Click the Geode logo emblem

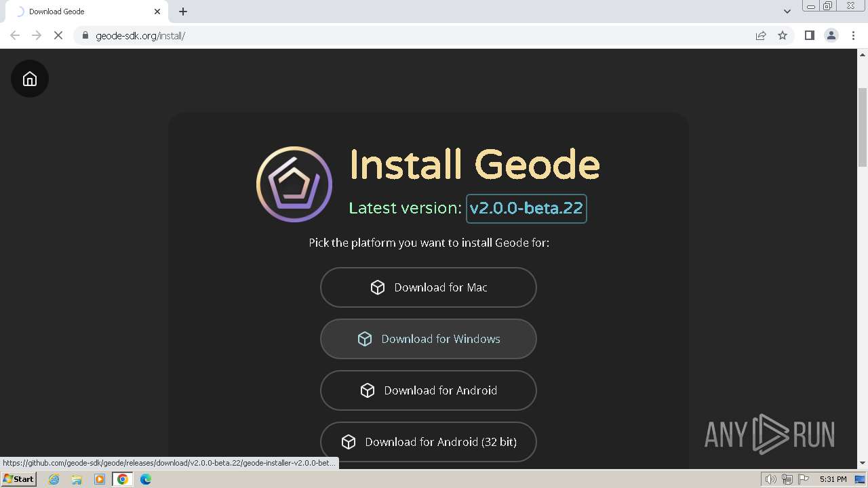pyautogui.click(x=294, y=184)
